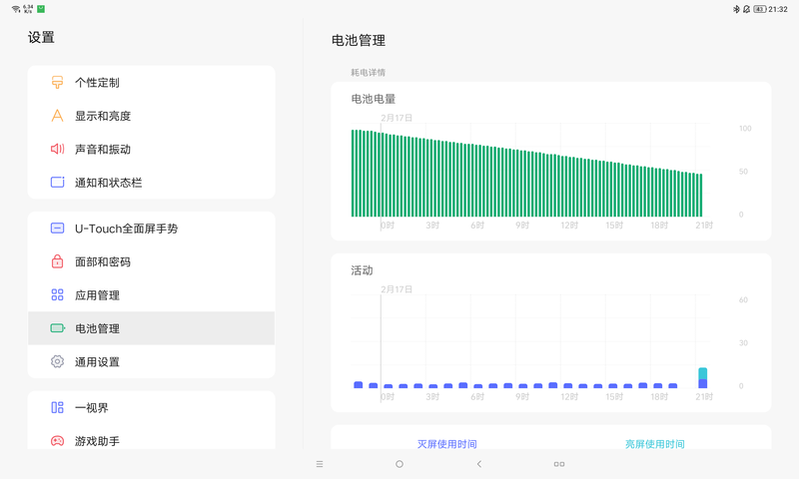The width and height of the screenshot is (799, 479).
Task: Tap the 通知和状态栏 icon
Action: (x=57, y=183)
